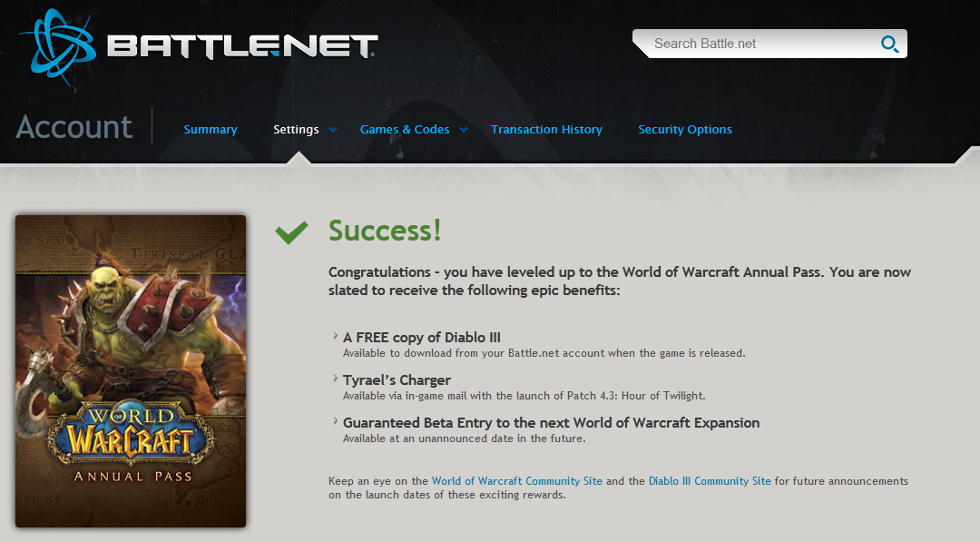Open the Summary tab

coord(211,130)
